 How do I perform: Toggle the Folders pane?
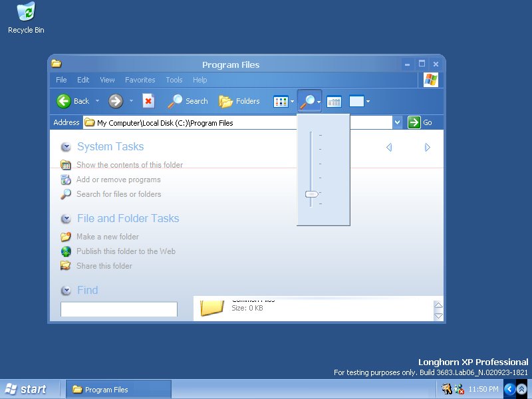239,101
